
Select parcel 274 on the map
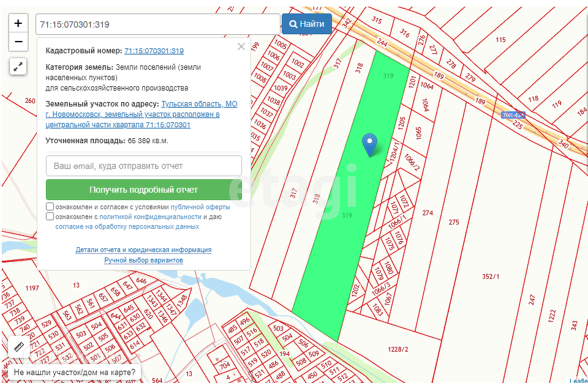tap(428, 212)
